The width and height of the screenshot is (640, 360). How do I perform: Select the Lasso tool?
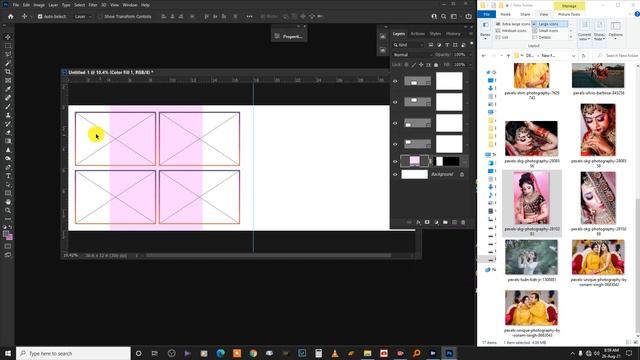(x=8, y=54)
